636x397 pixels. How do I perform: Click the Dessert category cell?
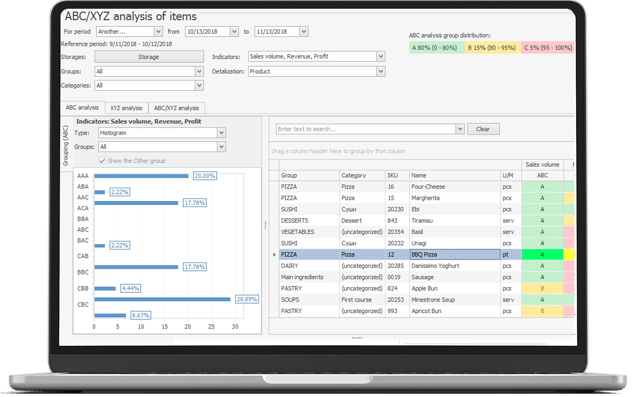tap(363, 221)
